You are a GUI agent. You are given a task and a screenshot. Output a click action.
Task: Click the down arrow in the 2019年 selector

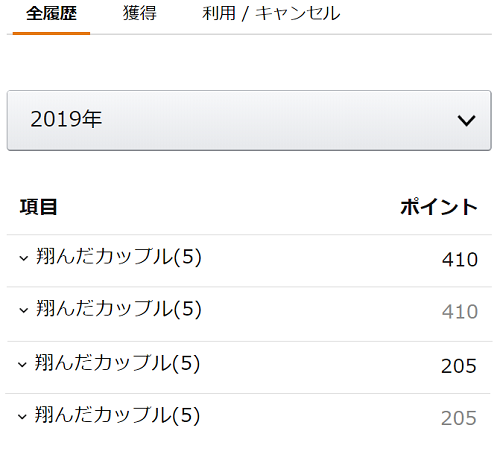pos(466,120)
